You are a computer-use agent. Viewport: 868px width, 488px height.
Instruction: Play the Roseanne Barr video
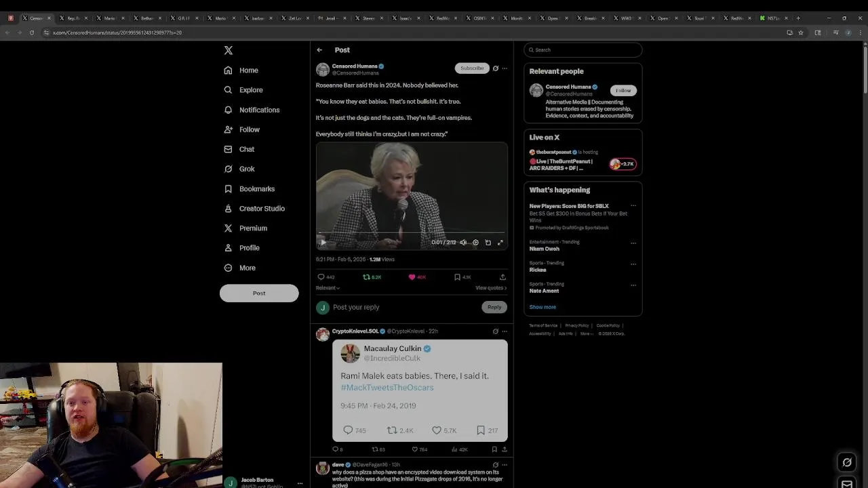tap(323, 242)
